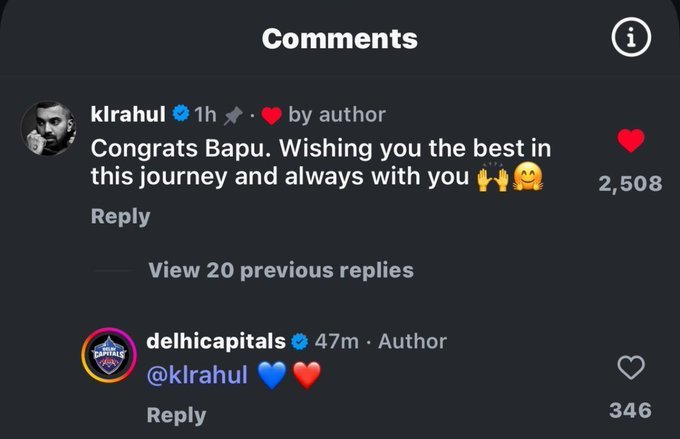Tap the klrahul username

(x=128, y=115)
